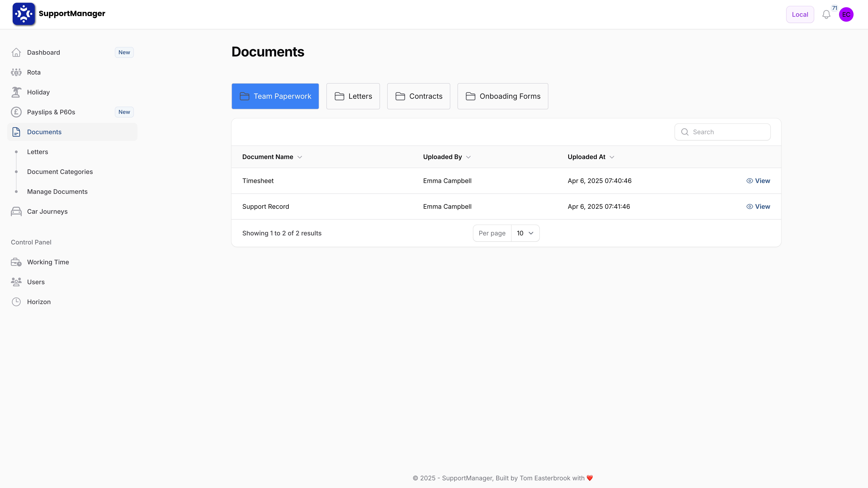Click the Dashboard house icon
Viewport: 868px width, 488px height.
pyautogui.click(x=16, y=53)
